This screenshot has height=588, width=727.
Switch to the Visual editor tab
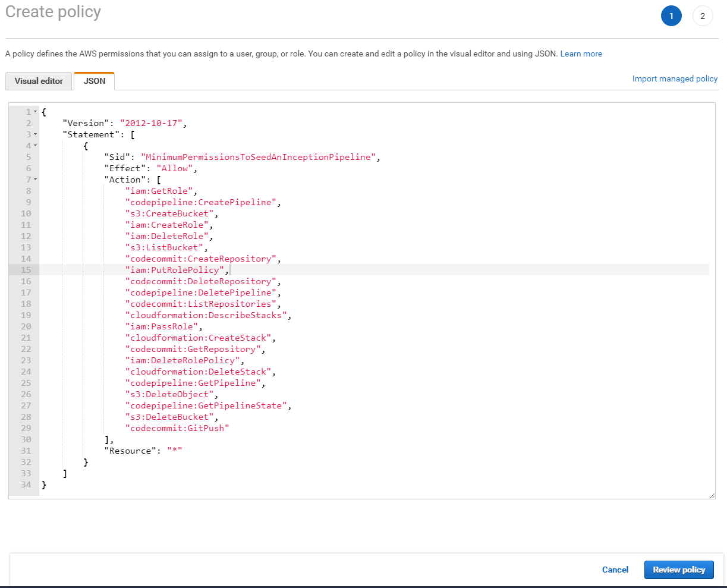pos(39,81)
